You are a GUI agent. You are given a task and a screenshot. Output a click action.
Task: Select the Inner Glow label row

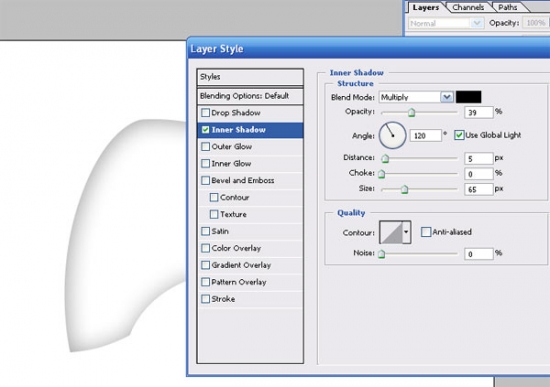[231, 164]
